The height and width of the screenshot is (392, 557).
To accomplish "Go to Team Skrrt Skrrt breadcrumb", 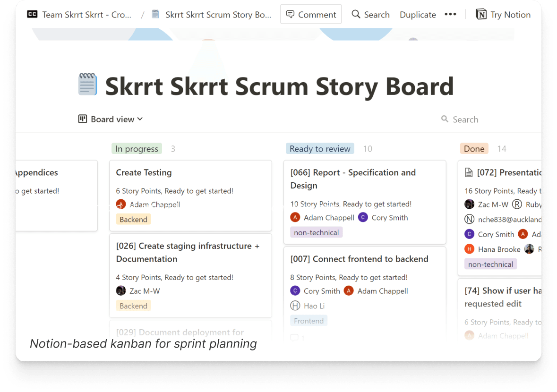I will pyautogui.click(x=86, y=15).
